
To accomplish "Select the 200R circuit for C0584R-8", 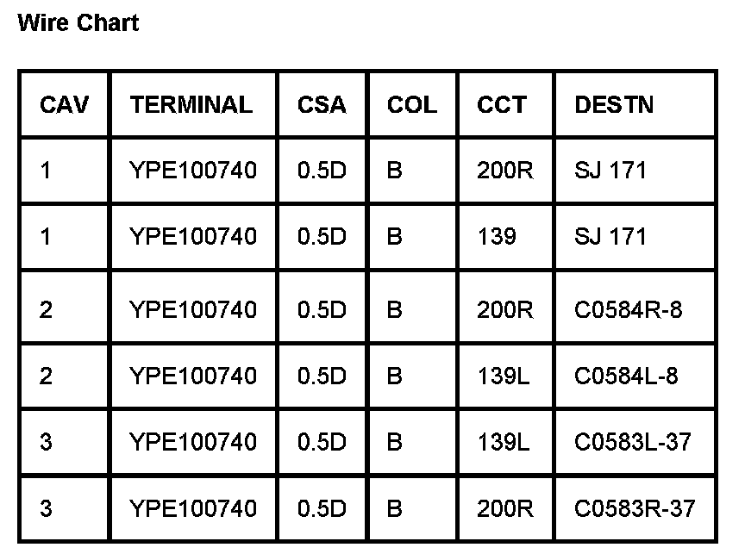I will point(505,309).
